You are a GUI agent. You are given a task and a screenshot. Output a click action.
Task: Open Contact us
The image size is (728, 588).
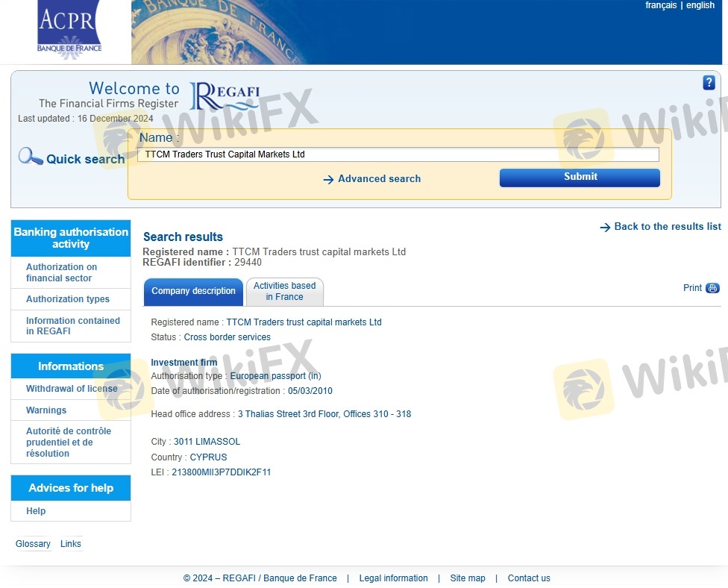tap(529, 578)
